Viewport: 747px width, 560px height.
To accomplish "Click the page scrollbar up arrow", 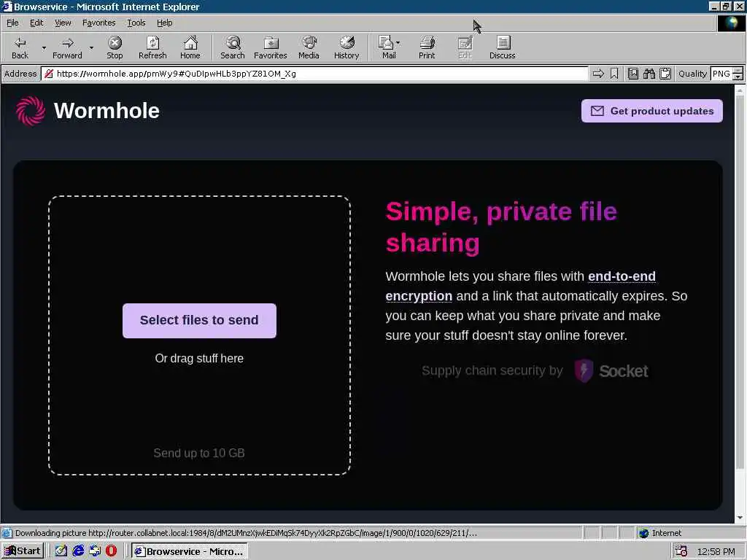I will (x=740, y=90).
